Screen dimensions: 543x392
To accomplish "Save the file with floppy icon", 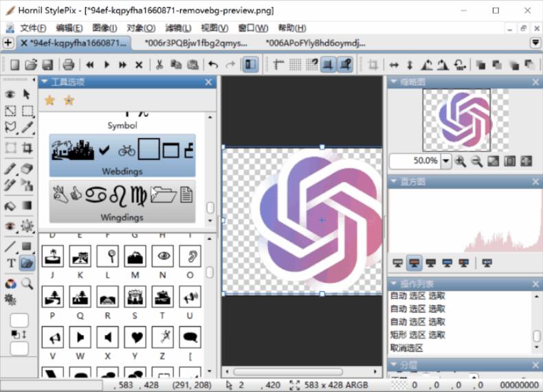I will pos(47,65).
